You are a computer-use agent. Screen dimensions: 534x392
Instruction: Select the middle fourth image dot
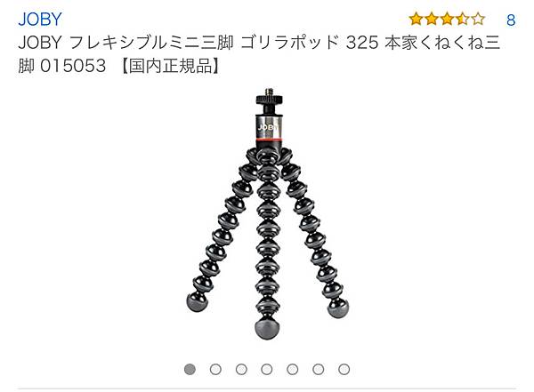(267, 369)
